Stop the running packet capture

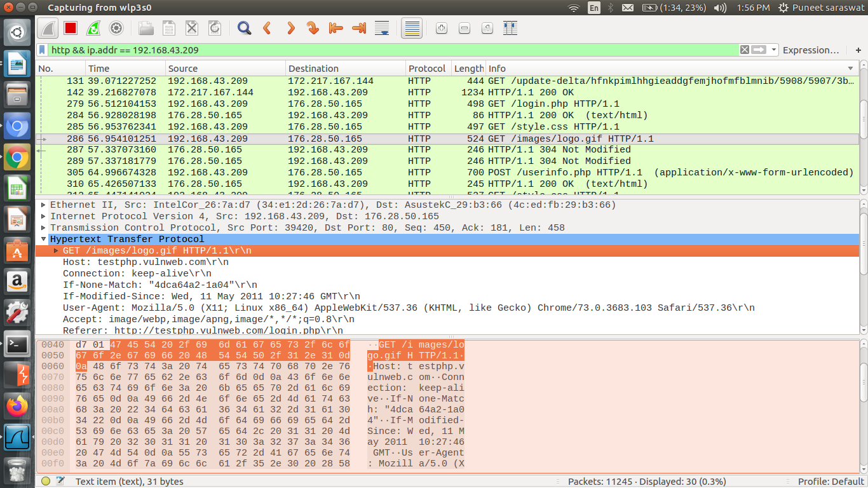[x=70, y=28]
